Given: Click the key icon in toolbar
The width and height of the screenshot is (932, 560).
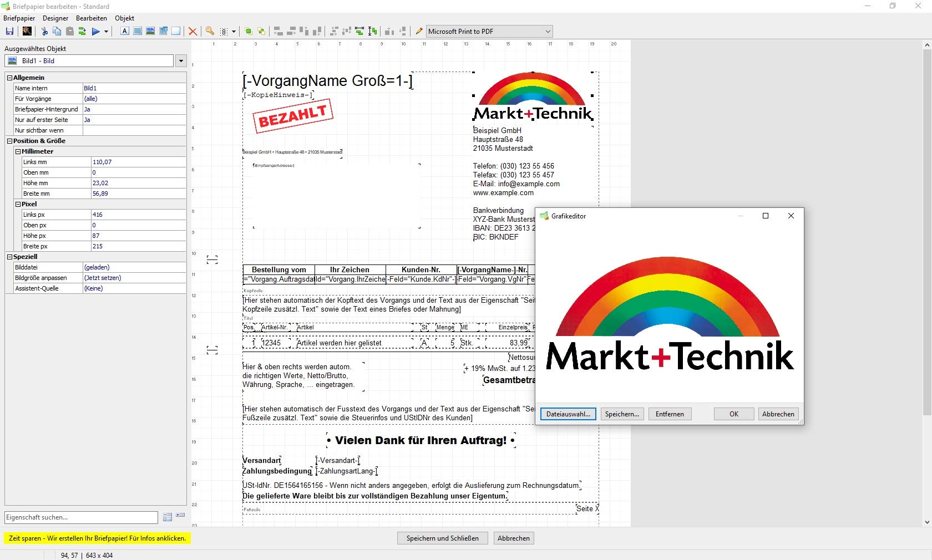Looking at the screenshot, I should [x=210, y=31].
